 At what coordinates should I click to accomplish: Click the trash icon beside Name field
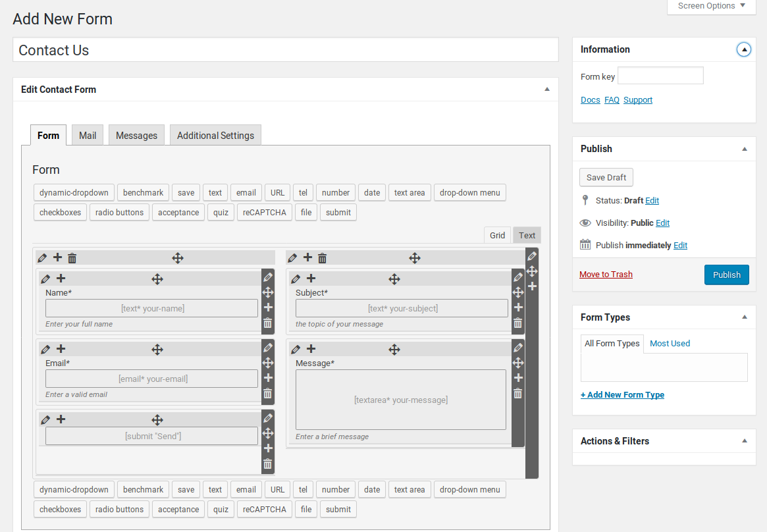[x=267, y=323]
